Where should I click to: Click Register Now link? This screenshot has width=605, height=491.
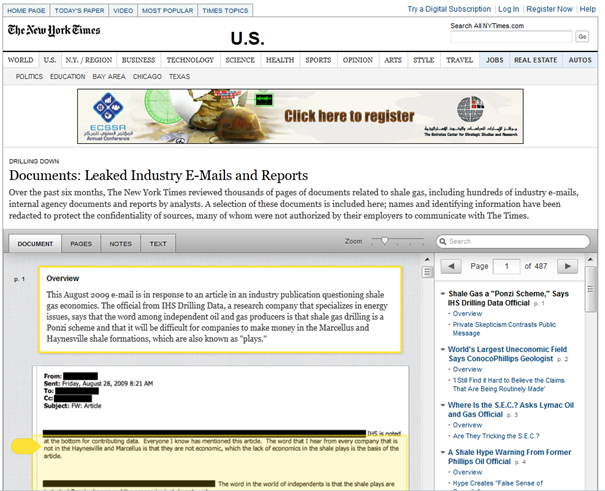(x=549, y=9)
